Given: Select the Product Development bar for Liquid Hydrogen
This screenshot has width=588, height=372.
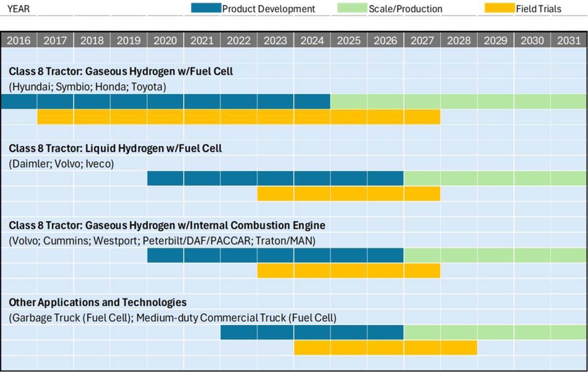Looking at the screenshot, I should [275, 178].
